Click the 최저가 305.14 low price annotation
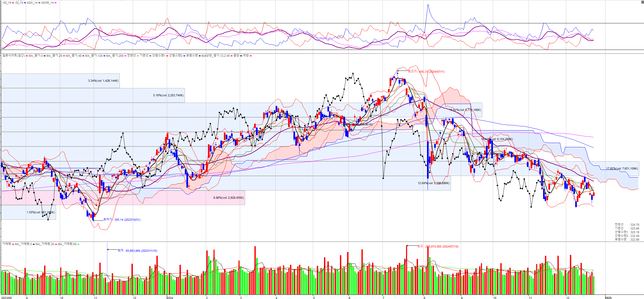644x299 pixels. [x=122, y=220]
